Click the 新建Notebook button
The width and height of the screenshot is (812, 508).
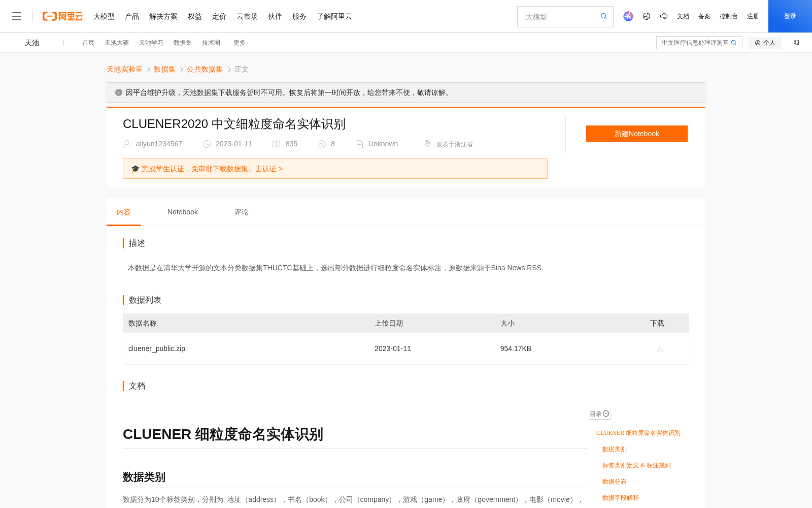click(637, 134)
